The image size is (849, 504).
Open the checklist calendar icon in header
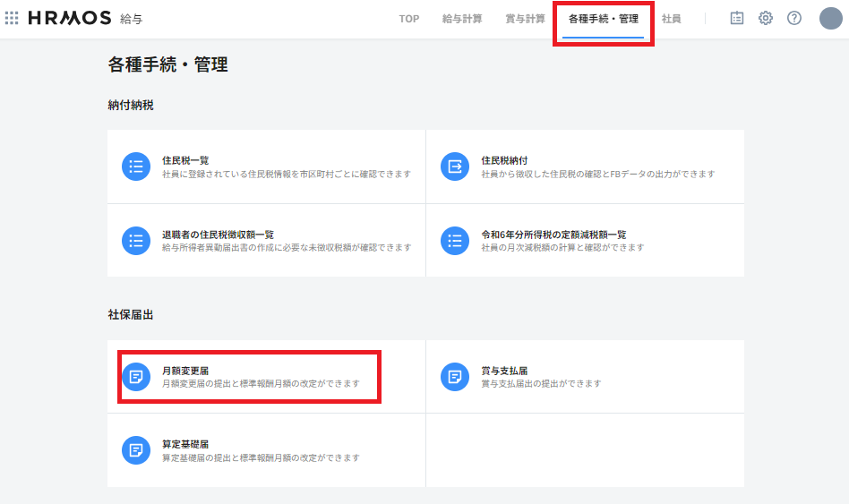[737, 18]
